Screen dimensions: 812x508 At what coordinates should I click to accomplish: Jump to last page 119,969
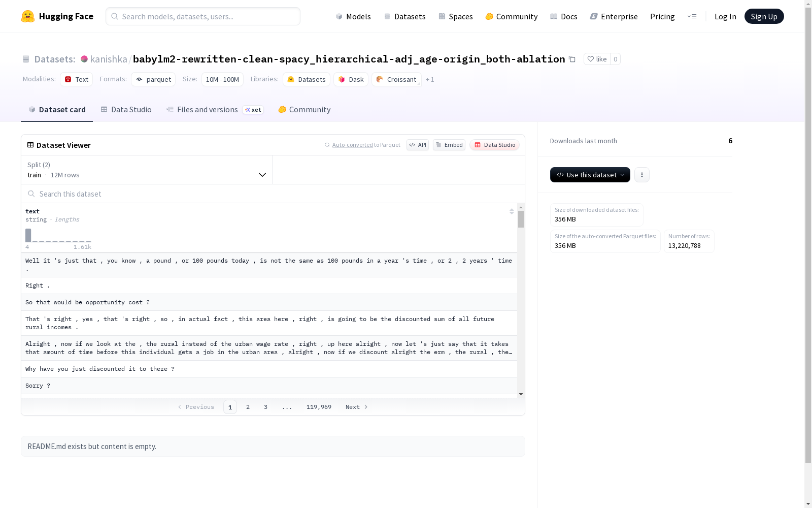coord(319,407)
